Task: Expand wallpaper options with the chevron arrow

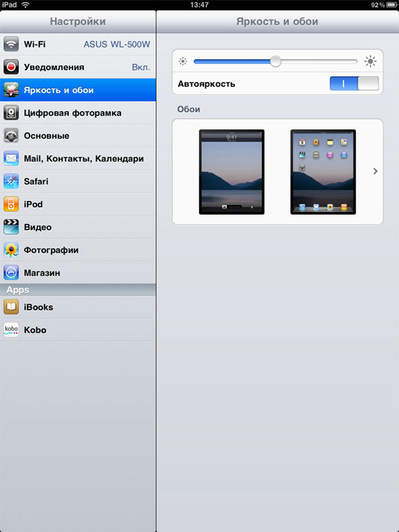Action: (376, 171)
